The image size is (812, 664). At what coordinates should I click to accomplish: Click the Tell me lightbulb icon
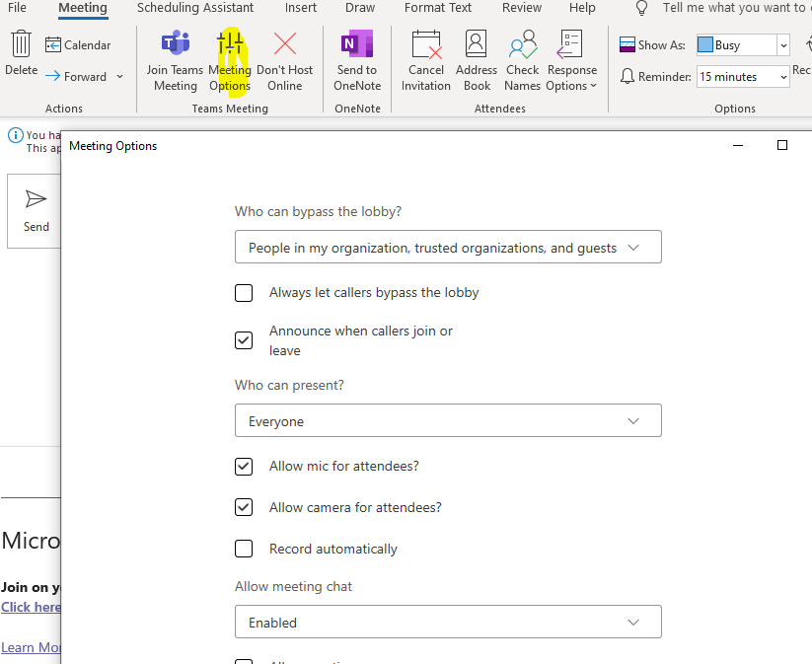(641, 8)
